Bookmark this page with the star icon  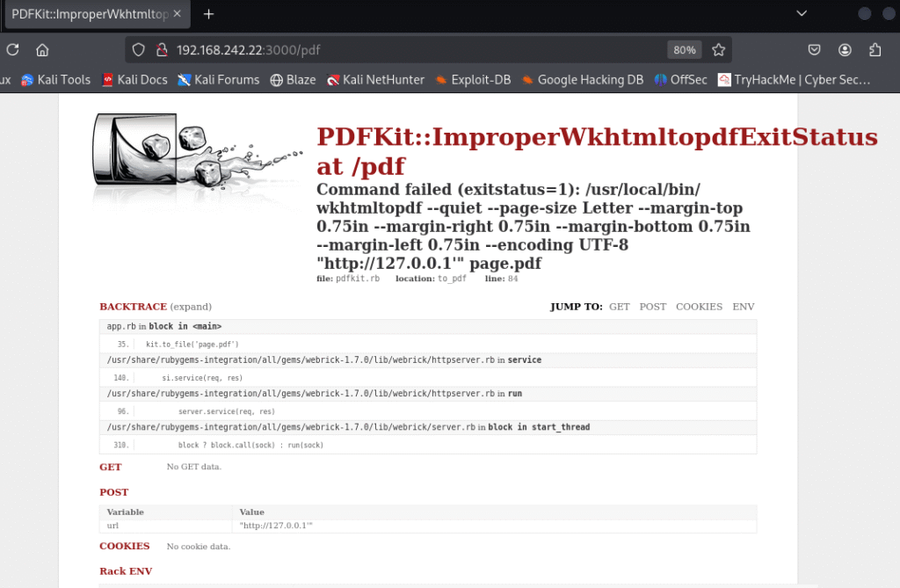(718, 50)
